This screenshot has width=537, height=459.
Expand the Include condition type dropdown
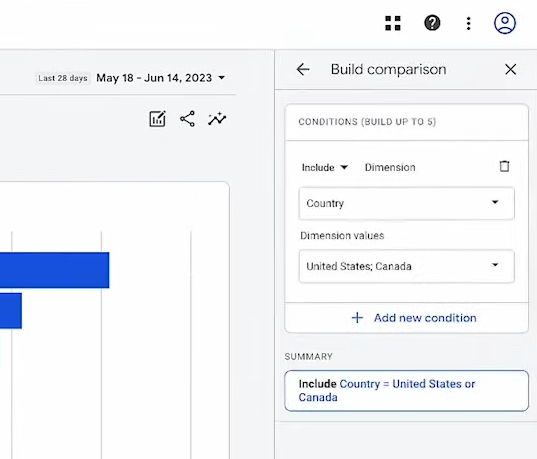pyautogui.click(x=325, y=168)
